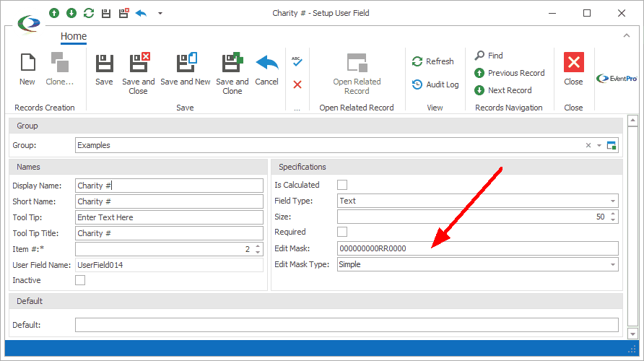Click Refresh in the View group
This screenshot has width=644, height=361.
tap(433, 61)
